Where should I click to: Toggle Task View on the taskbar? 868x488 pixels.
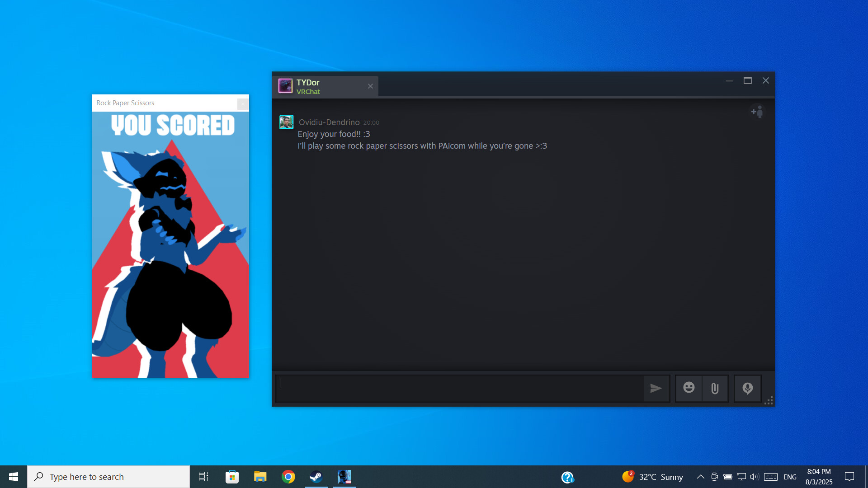203,476
